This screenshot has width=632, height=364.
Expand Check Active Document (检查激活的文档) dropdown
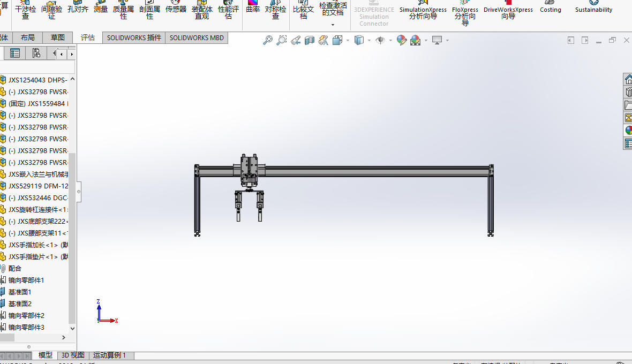coord(333,25)
